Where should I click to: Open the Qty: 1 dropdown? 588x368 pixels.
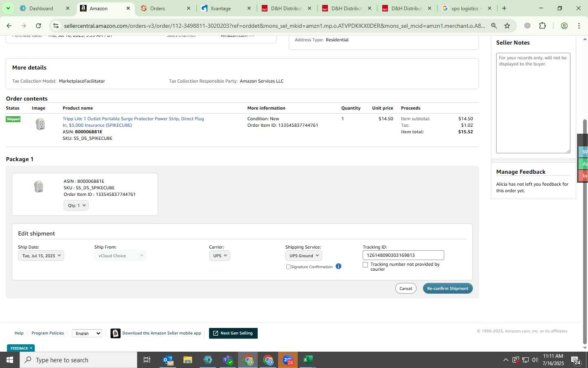76,205
